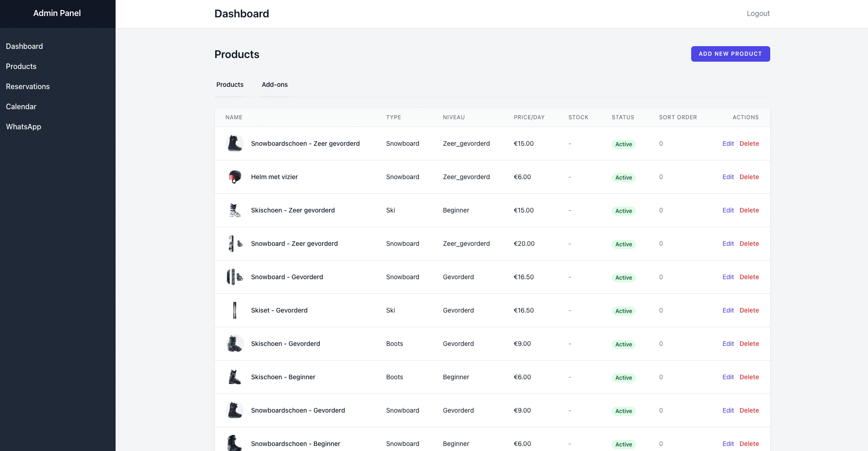868x451 pixels.
Task: Select the Active badge for Snowboard - Gevorderd
Action: [x=624, y=278]
